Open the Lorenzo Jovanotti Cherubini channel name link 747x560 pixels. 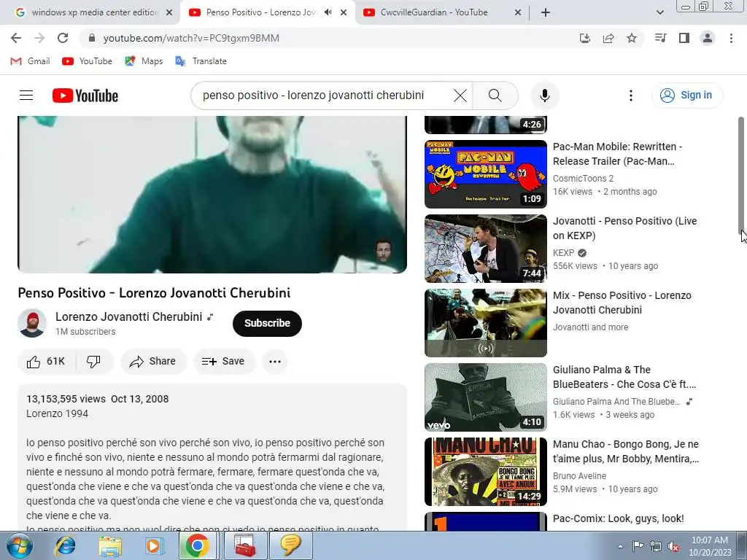128,316
